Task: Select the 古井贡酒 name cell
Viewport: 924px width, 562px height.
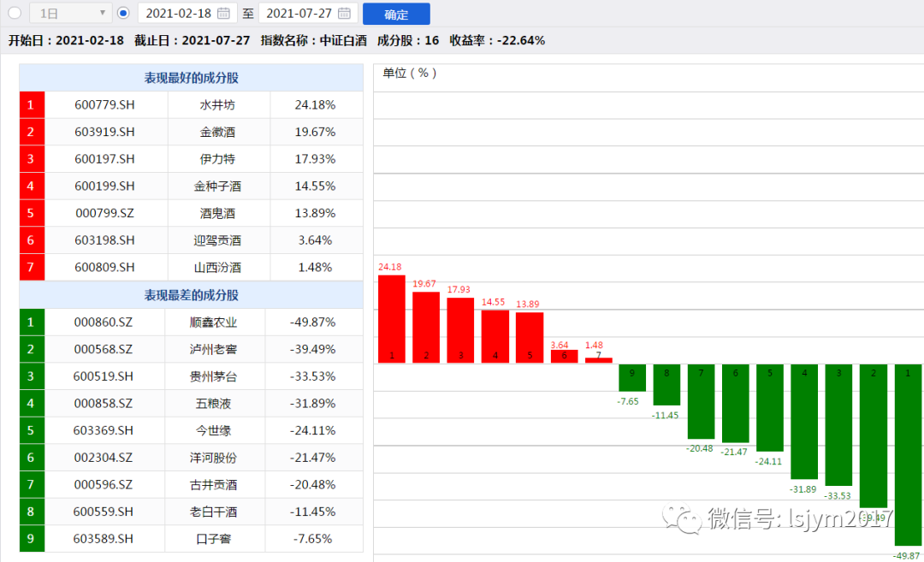Action: click(x=213, y=485)
